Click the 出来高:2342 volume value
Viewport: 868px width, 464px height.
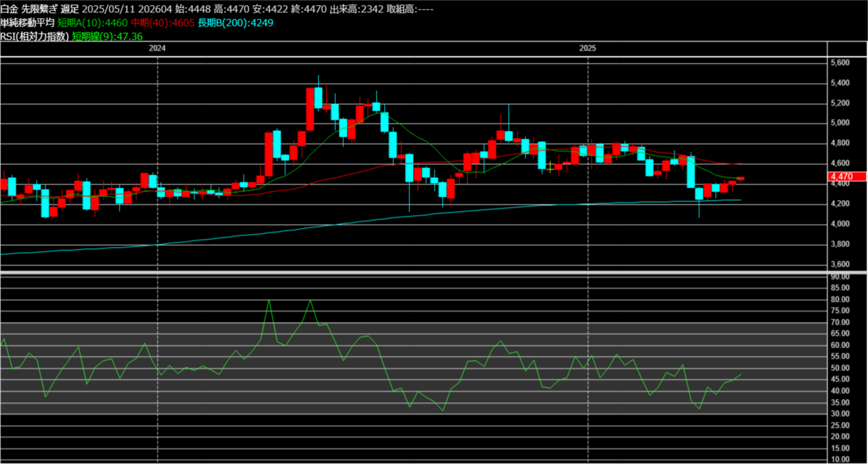coord(356,9)
